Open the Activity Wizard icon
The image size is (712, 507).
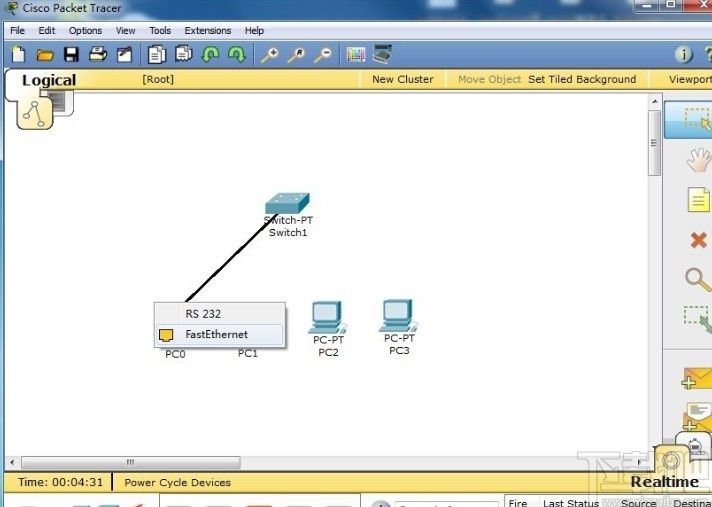[x=124, y=55]
